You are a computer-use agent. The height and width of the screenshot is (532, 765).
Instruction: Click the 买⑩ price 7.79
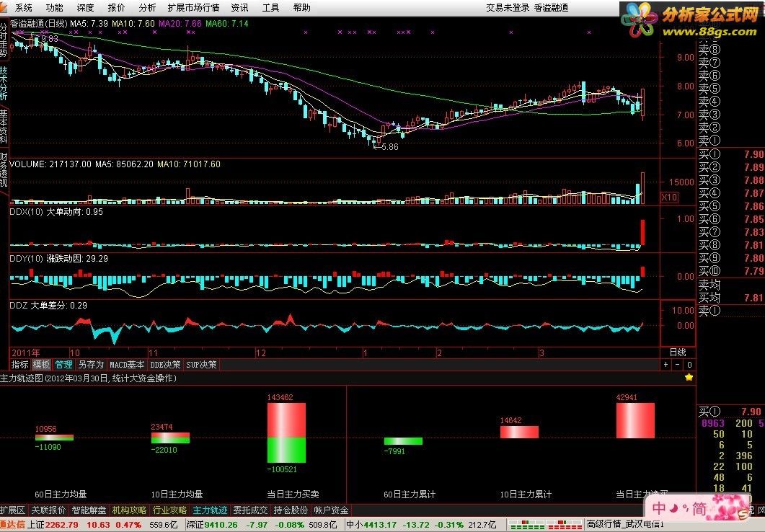754,270
